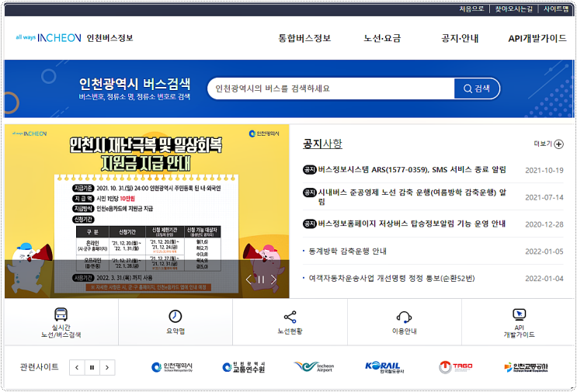Open the 인천광역시 related site logo
The width and height of the screenshot is (577, 392).
pos(172,367)
